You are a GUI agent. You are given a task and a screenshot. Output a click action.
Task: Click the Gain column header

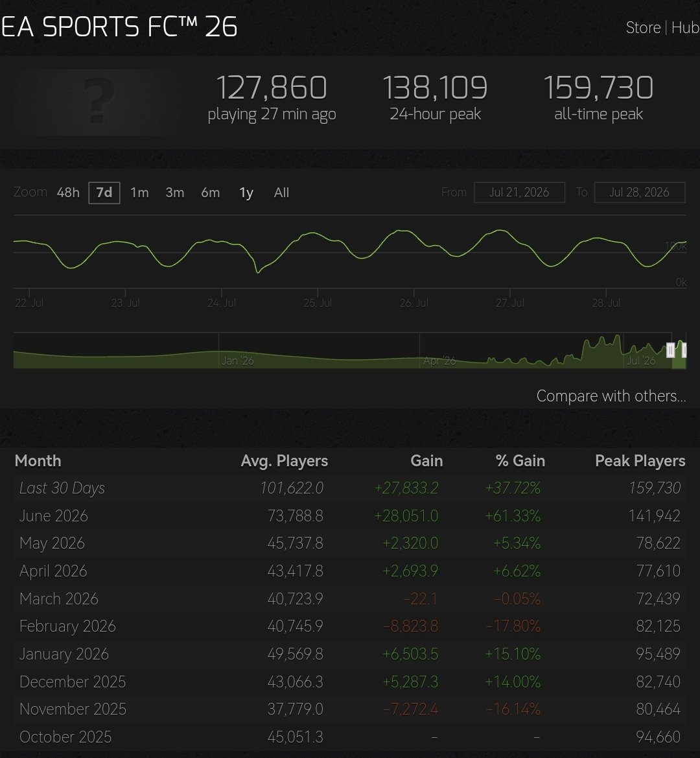coord(426,460)
